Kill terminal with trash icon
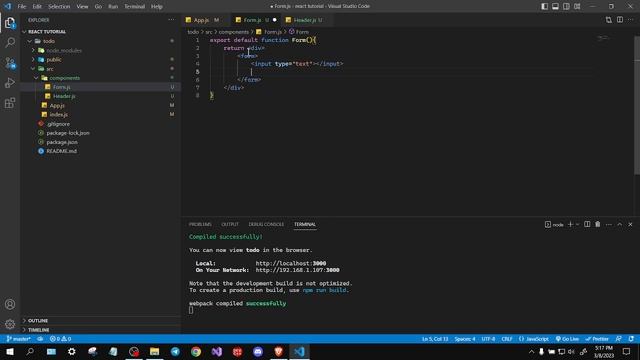Viewport: 640px width, 360px height. click(598, 224)
